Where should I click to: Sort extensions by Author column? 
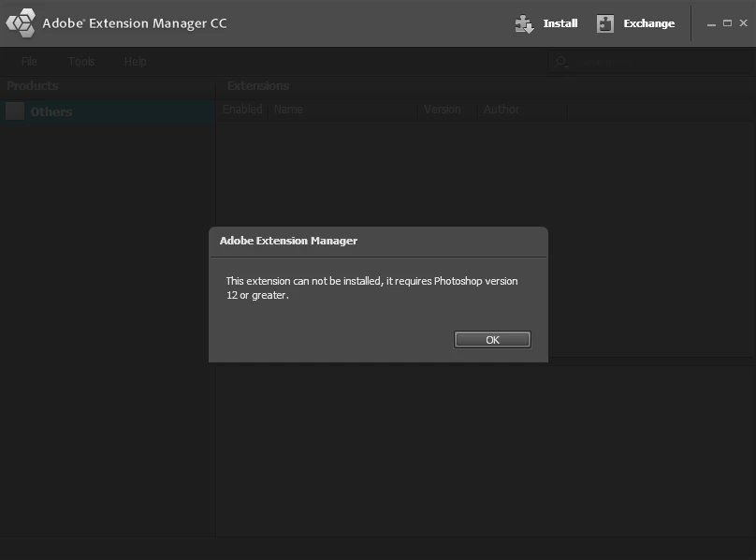click(523, 110)
